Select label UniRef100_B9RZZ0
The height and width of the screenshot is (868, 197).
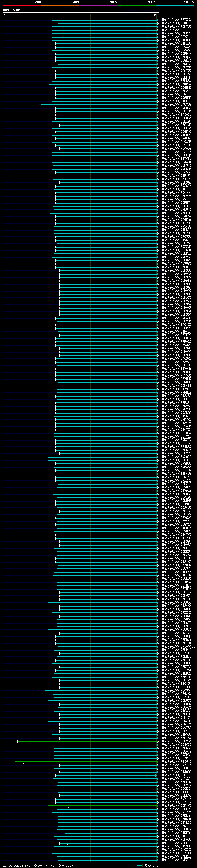click(176, 440)
